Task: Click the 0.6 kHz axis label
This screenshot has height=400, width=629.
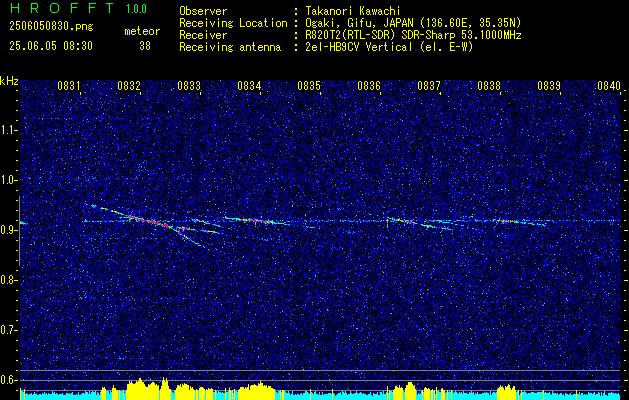Action: click(9, 380)
